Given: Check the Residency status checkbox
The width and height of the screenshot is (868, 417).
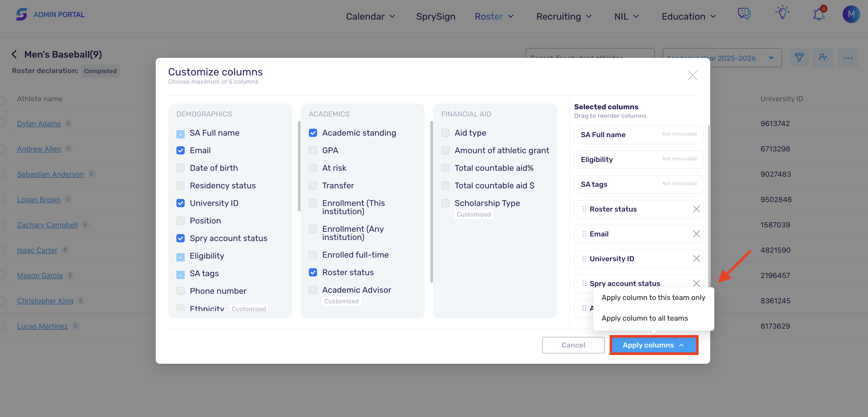Looking at the screenshot, I should (x=181, y=186).
